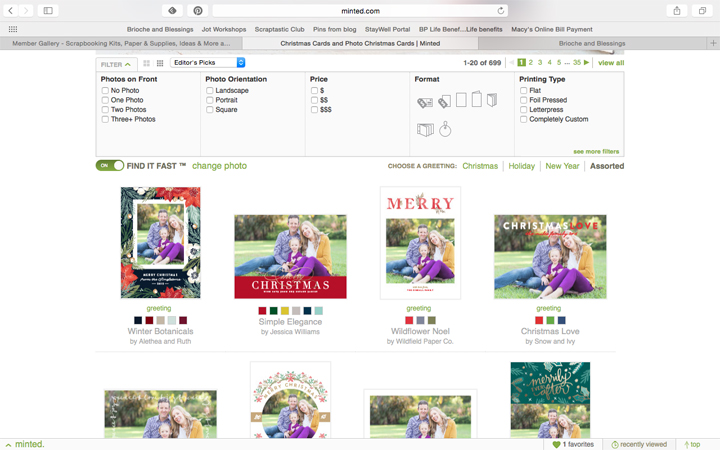720x450 pixels.
Task: Click the extension icon left of Pinterest
Action: [172, 11]
